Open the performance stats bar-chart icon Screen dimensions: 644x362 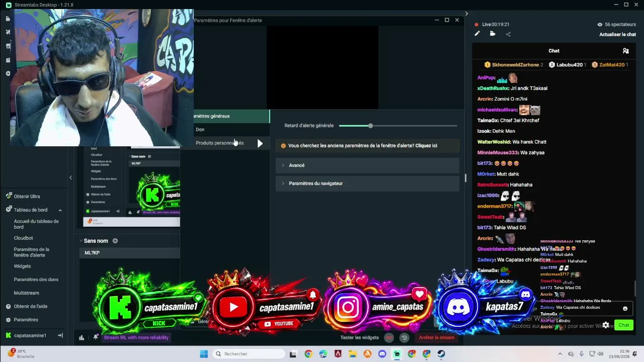pos(82,337)
